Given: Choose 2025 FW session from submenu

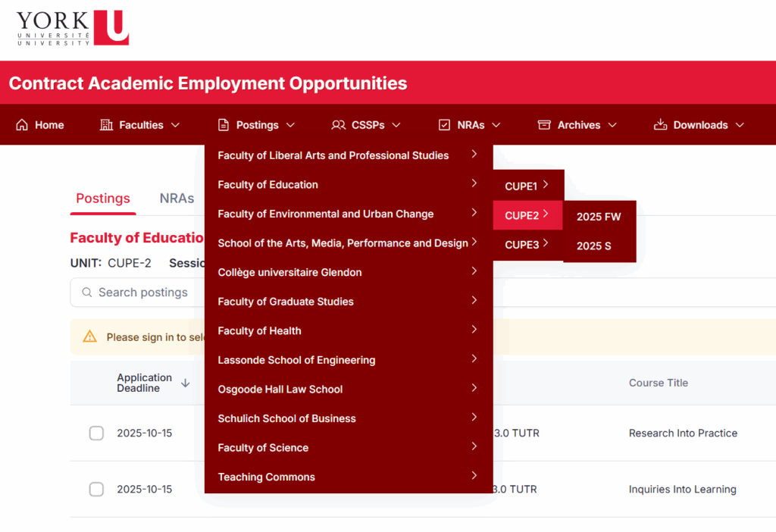Looking at the screenshot, I should tap(599, 216).
